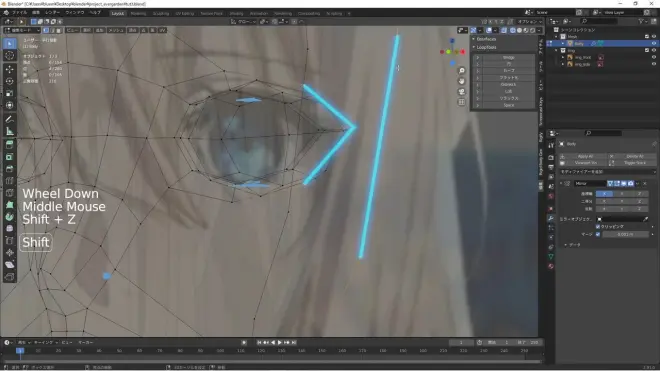
Task: Select the Select Box tool in viewport toolbar
Action: 10,44
